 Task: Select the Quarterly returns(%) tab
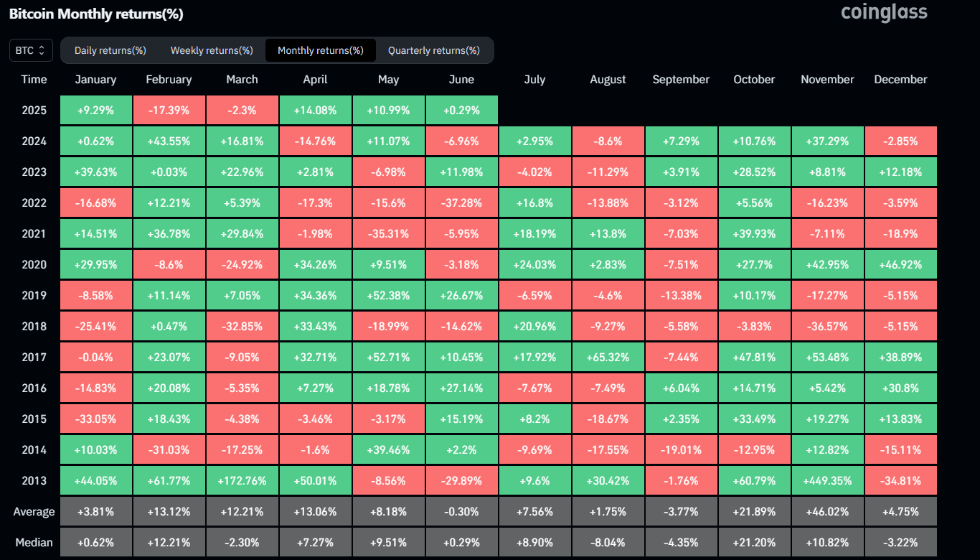(435, 50)
